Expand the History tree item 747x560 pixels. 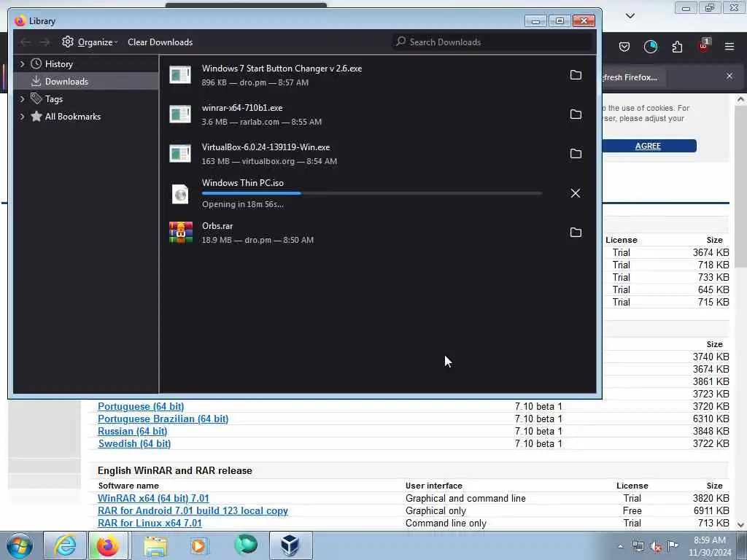pyautogui.click(x=22, y=64)
